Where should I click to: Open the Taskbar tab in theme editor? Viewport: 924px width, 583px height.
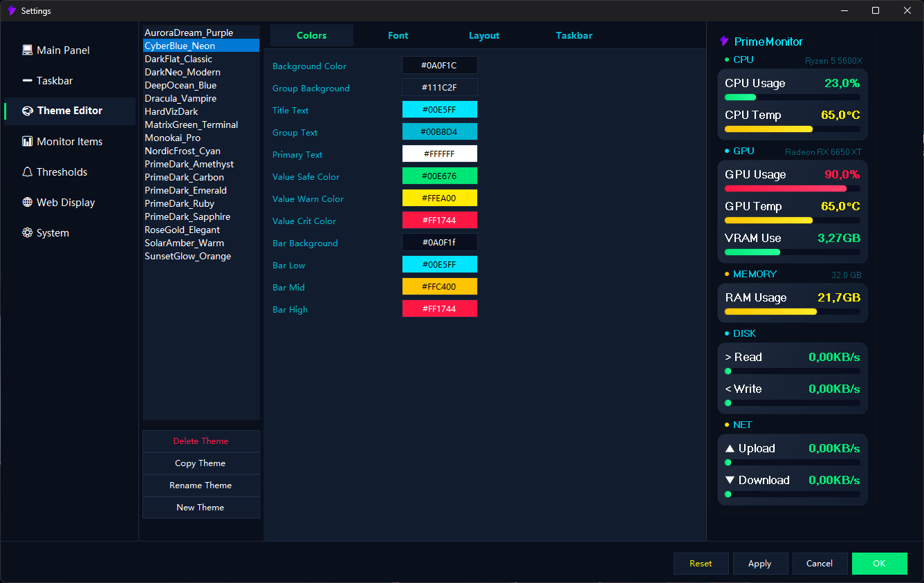(574, 35)
